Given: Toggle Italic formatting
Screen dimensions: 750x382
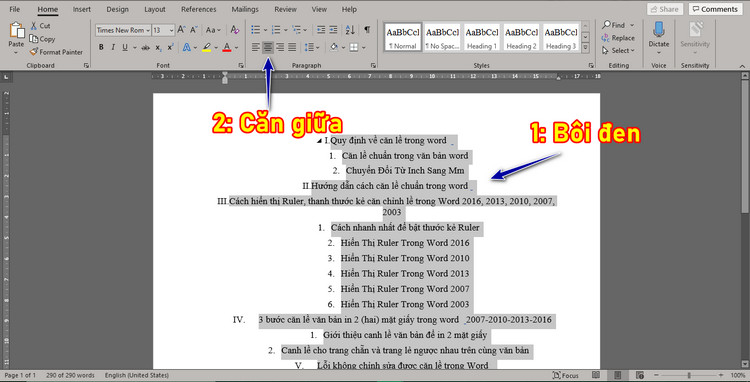Looking at the screenshot, I should [113, 47].
